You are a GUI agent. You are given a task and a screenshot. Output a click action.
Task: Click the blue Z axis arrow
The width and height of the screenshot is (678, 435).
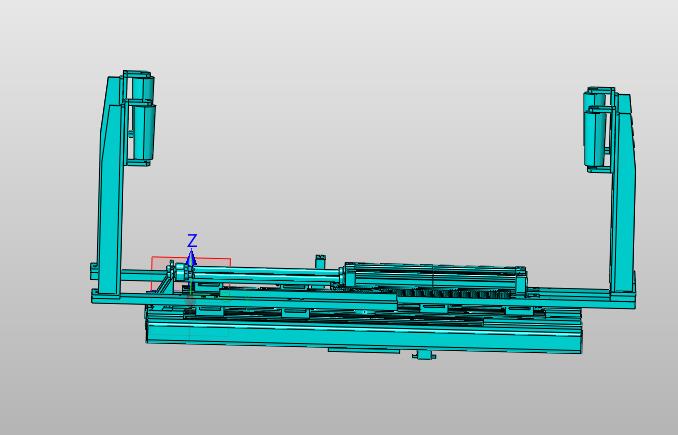(x=192, y=256)
